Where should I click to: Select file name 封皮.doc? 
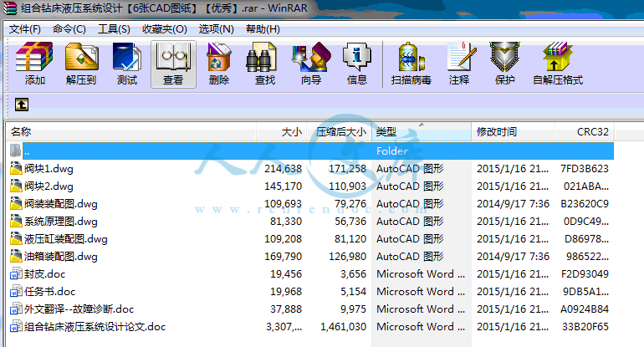[45, 274]
